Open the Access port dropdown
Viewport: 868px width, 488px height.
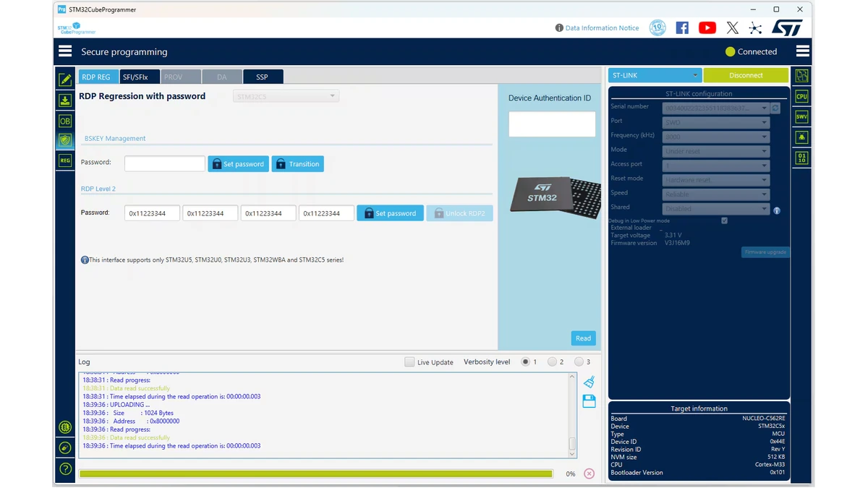715,166
